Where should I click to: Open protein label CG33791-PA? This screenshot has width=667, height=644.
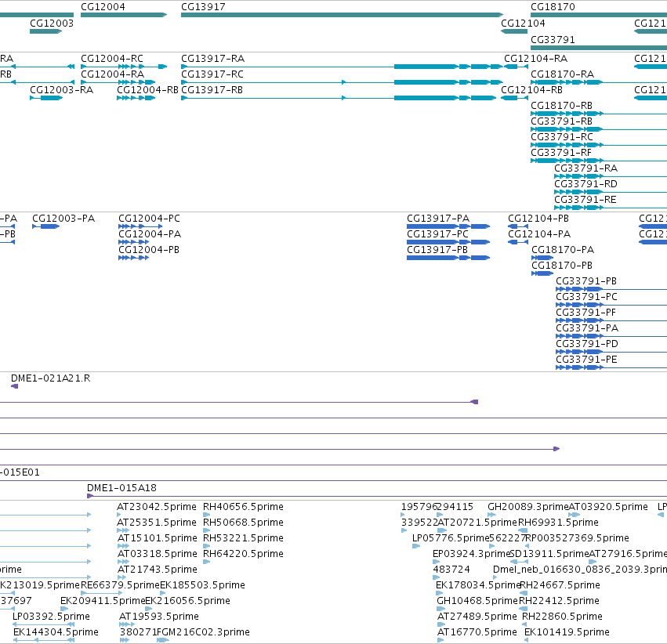click(587, 329)
